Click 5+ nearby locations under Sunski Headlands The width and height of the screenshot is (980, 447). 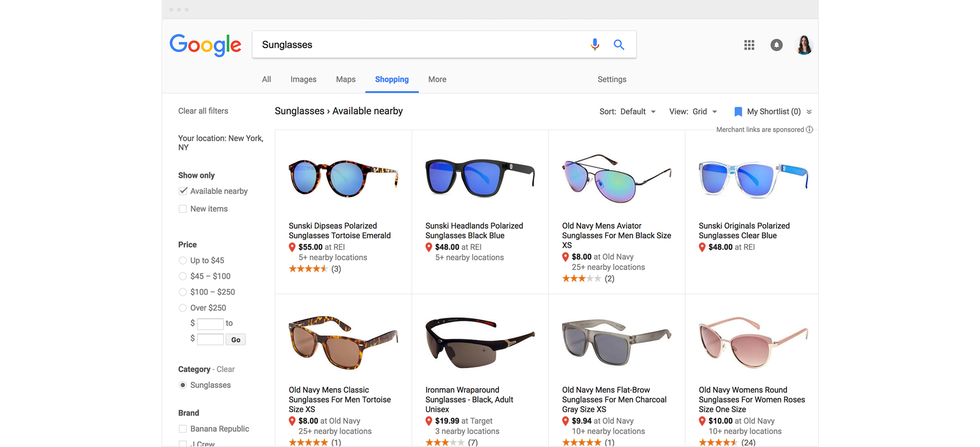[469, 258]
